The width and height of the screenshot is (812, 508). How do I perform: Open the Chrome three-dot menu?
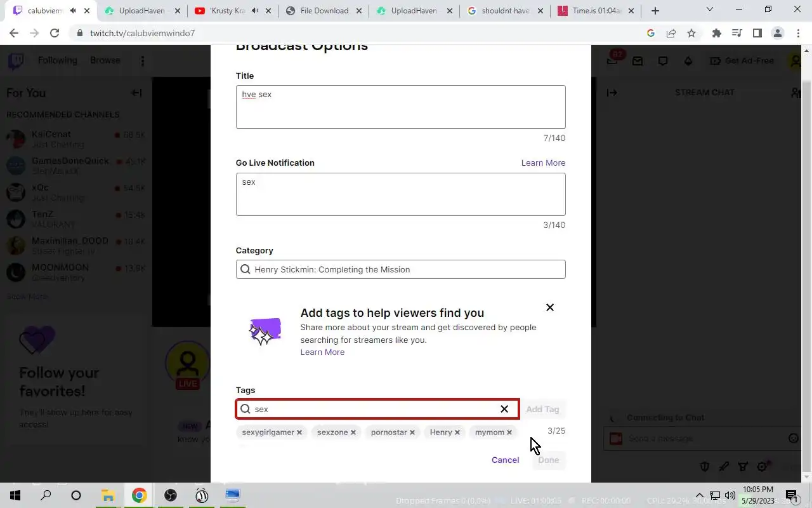pyautogui.click(x=797, y=33)
